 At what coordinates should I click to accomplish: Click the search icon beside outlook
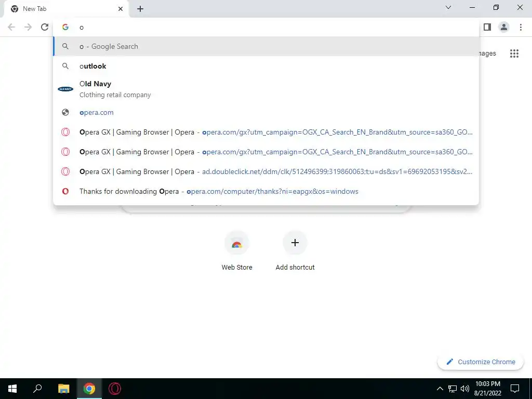(x=65, y=66)
